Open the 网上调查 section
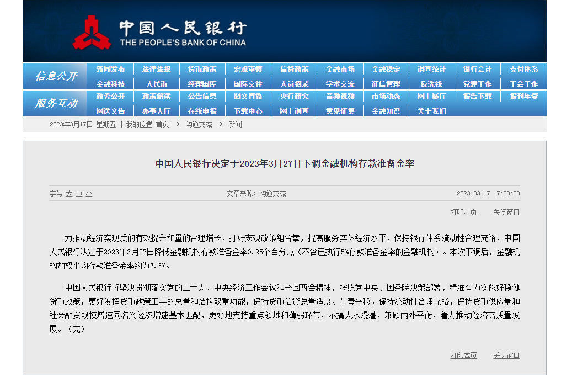The width and height of the screenshot is (588, 377). [293, 110]
